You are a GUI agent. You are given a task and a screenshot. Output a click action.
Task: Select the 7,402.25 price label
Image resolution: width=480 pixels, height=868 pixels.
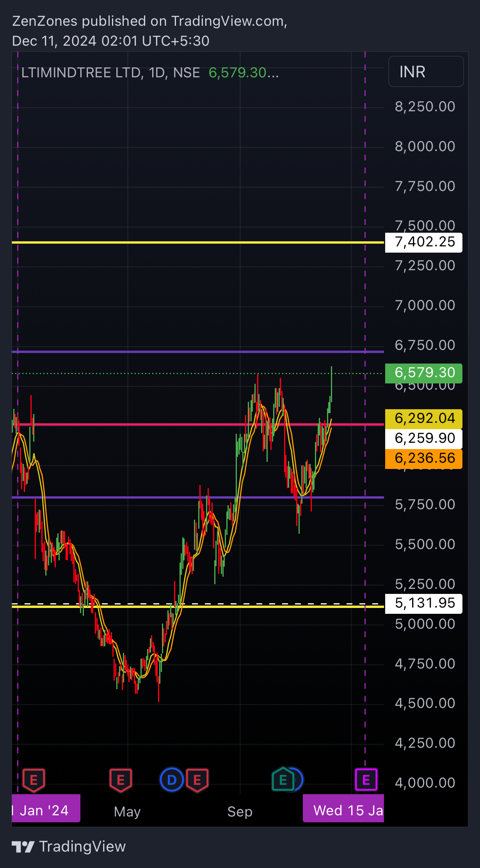(424, 242)
